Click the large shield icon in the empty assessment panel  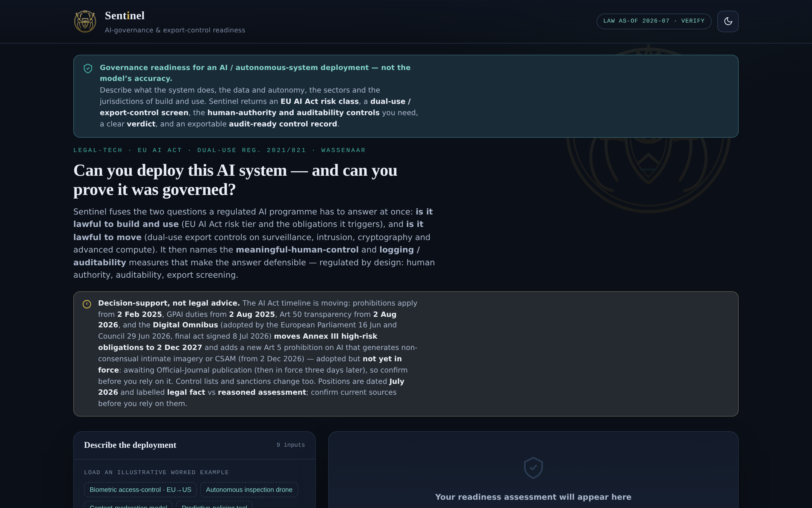tap(533, 468)
